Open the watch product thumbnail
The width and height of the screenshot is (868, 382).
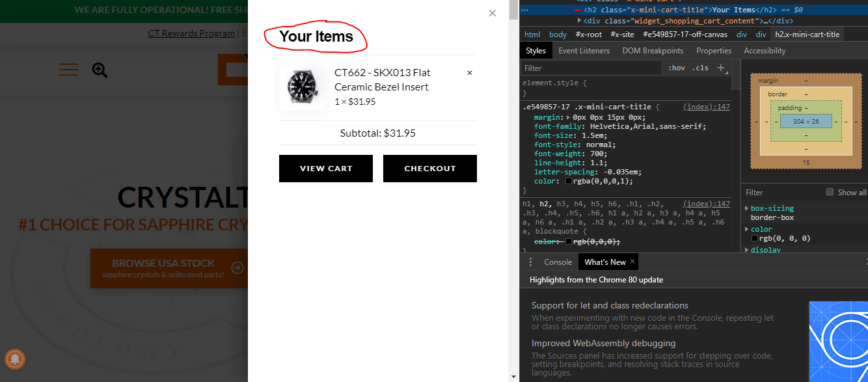point(302,87)
